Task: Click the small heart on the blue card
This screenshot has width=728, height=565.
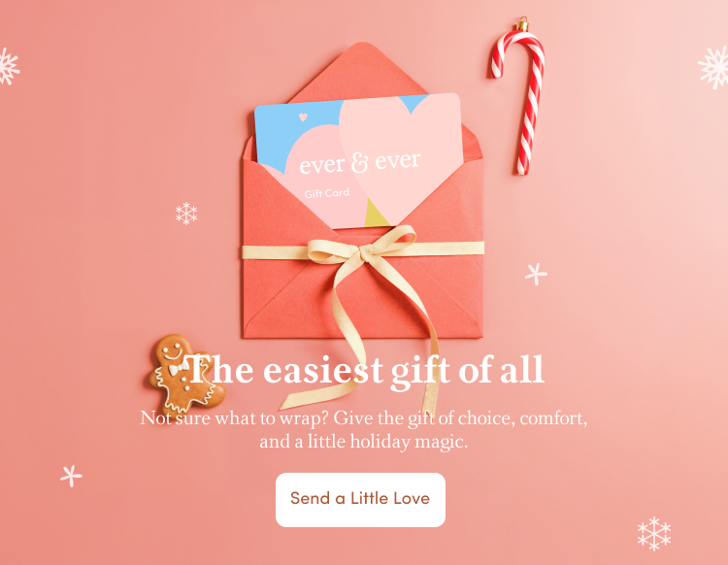Action: [x=303, y=117]
